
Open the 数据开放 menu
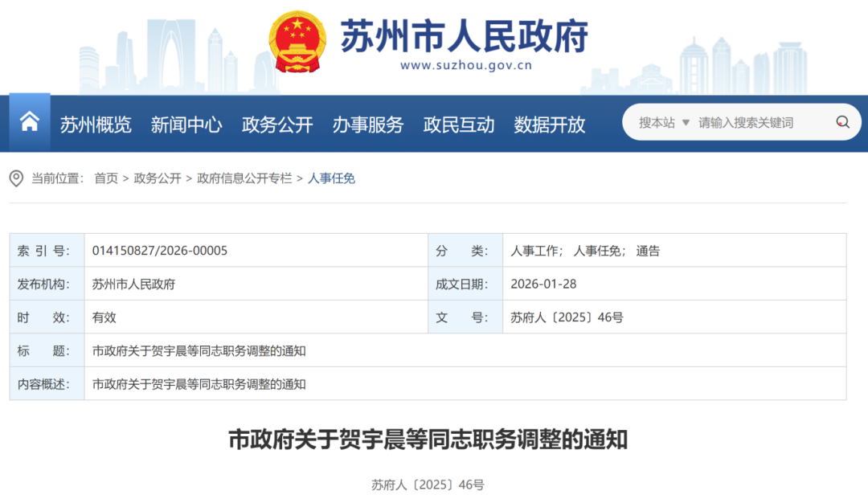(x=550, y=125)
